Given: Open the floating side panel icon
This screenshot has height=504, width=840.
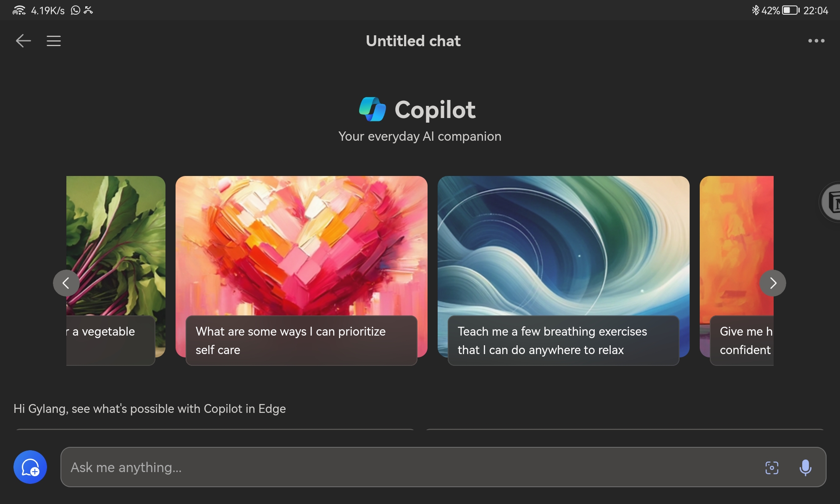Looking at the screenshot, I should point(832,202).
